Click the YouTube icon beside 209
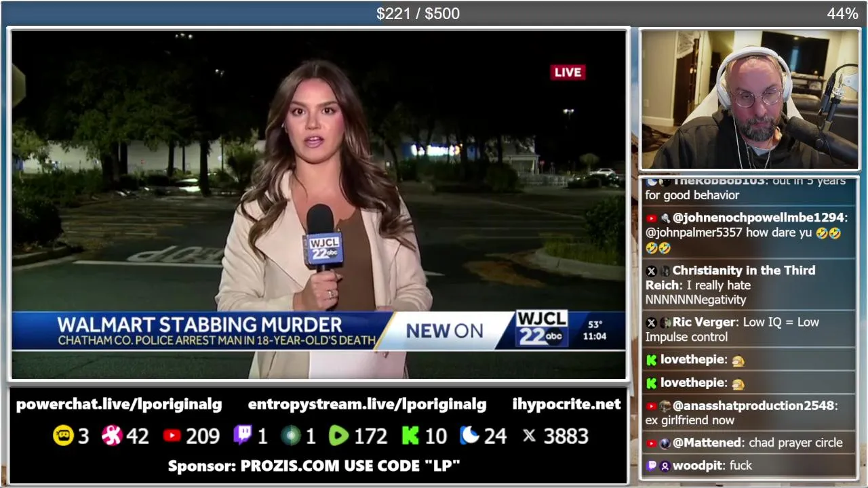The image size is (868, 488). 172,436
